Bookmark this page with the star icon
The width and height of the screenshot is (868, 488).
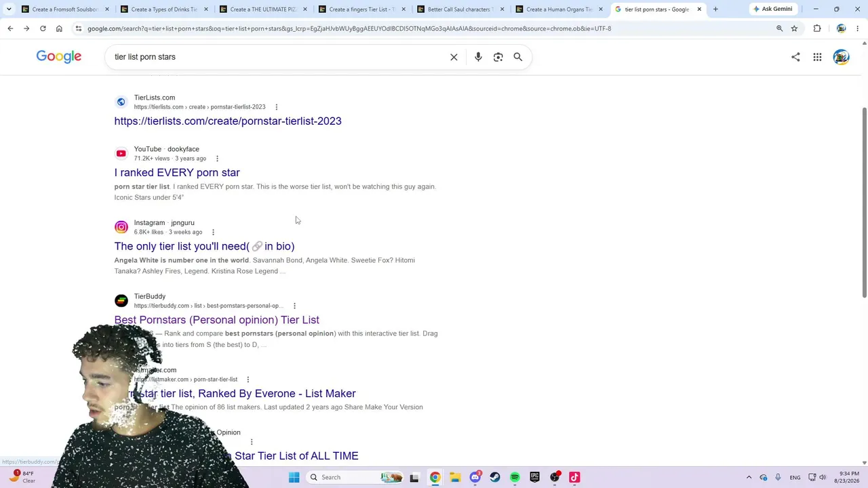[794, 28]
